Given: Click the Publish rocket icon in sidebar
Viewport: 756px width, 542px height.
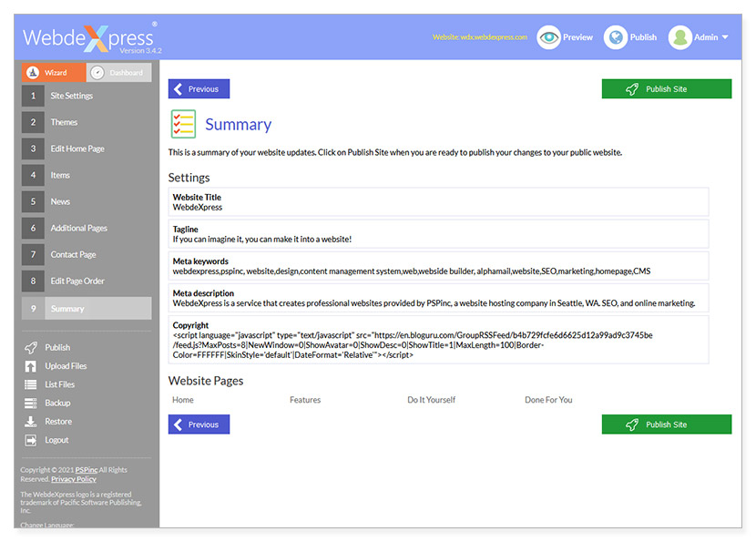Looking at the screenshot, I should 31,348.
